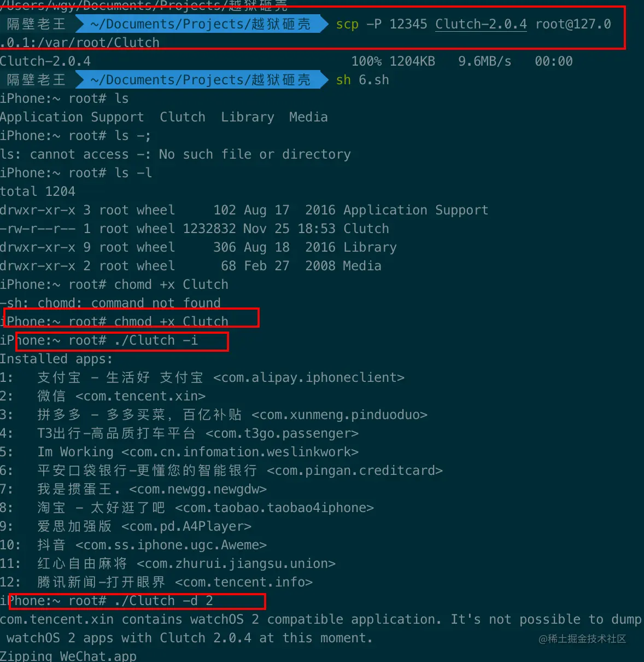Click the '9.6MB/s' transfer speed

(485, 61)
